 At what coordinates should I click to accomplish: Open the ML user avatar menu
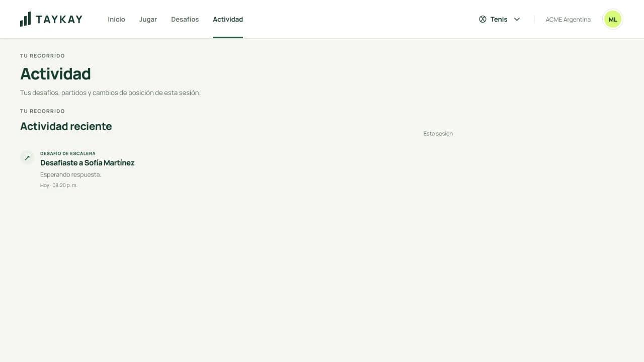pyautogui.click(x=612, y=19)
